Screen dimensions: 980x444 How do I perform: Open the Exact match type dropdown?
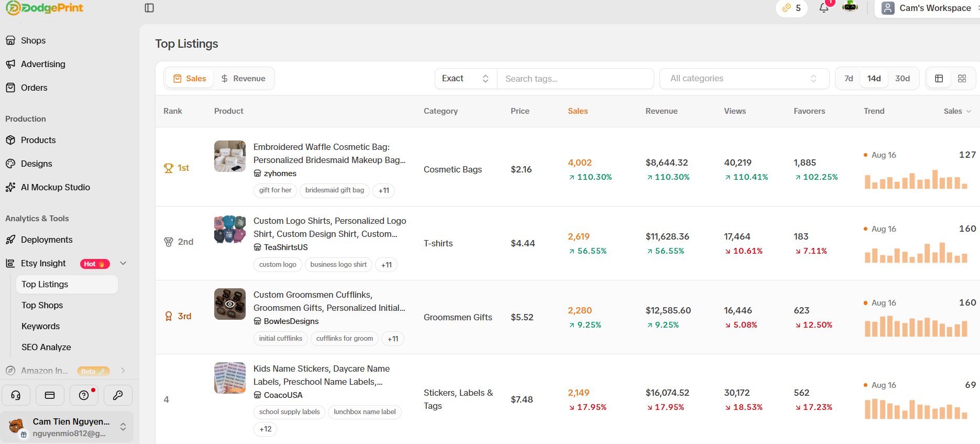(x=466, y=79)
